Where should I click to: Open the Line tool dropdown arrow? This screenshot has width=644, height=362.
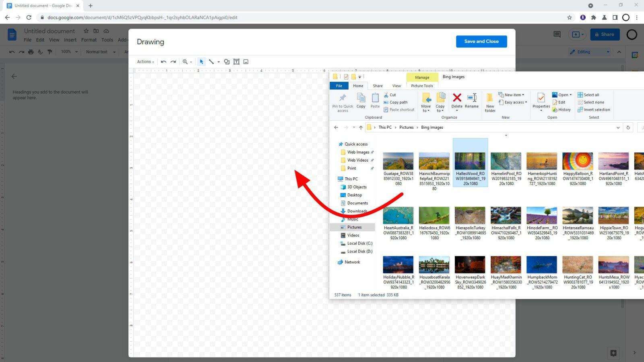(x=219, y=62)
